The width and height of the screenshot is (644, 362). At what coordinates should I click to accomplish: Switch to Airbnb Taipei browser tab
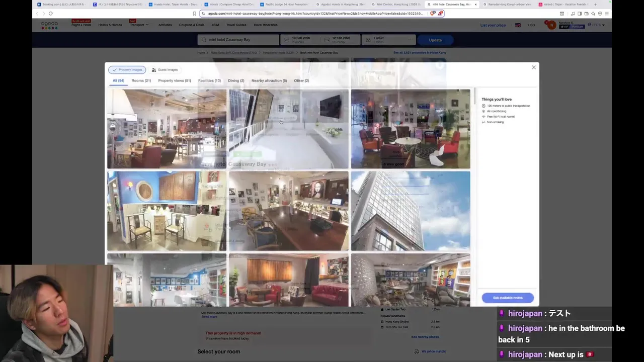pos(563,5)
